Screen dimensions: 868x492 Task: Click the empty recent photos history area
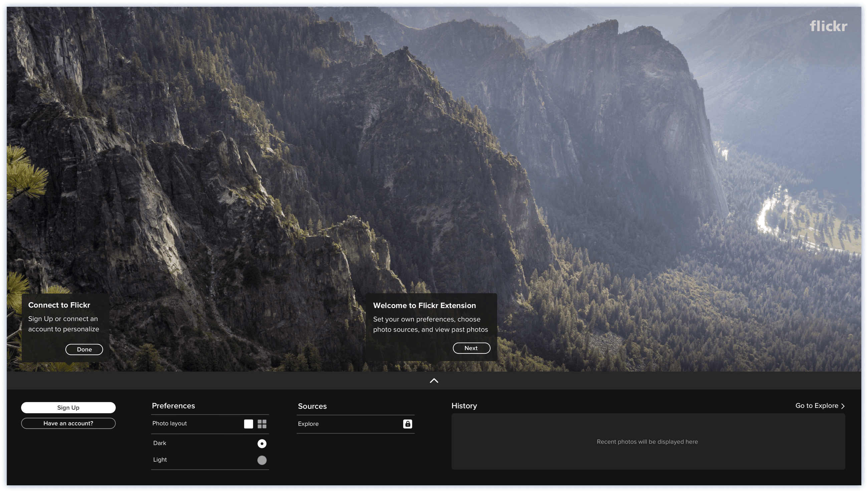pos(648,441)
